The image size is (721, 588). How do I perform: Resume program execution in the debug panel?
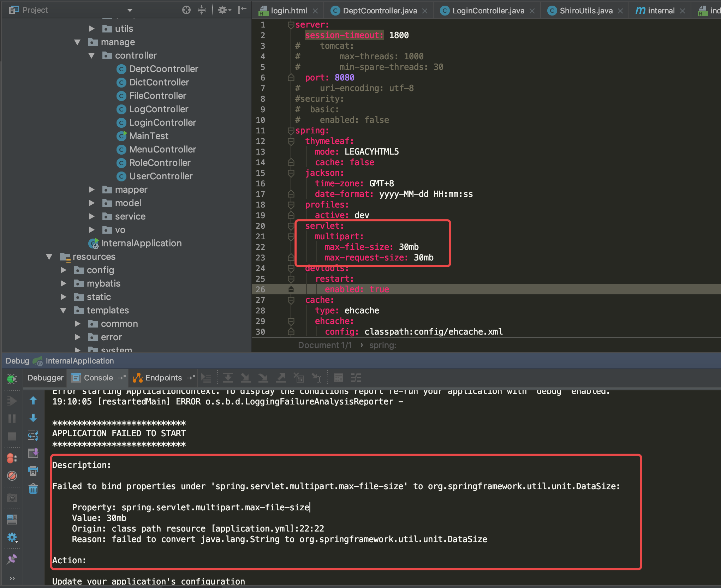[x=12, y=401]
